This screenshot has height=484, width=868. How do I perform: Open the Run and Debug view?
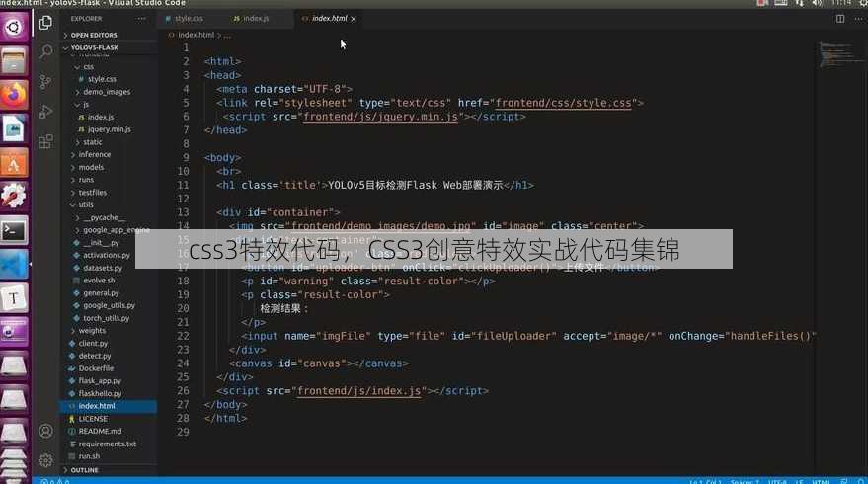click(46, 112)
